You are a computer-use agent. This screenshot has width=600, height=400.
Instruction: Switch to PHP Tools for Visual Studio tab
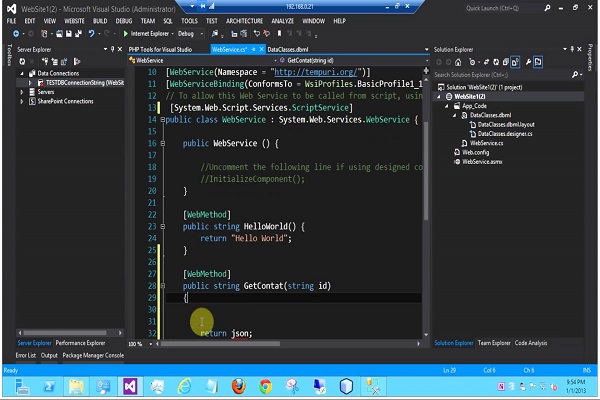[x=160, y=49]
